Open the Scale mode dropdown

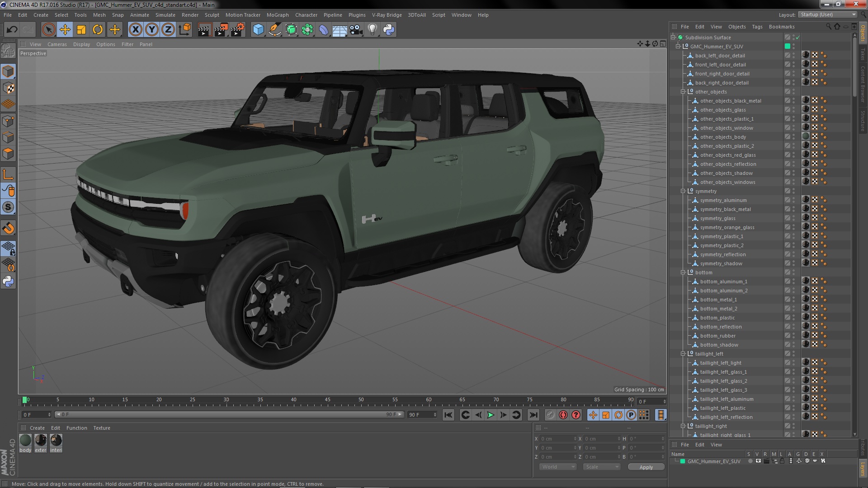coord(601,467)
